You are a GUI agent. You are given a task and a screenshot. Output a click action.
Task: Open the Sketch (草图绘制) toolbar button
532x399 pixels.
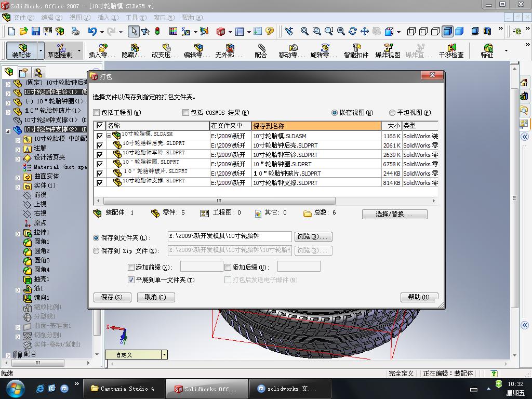[x=60, y=50]
